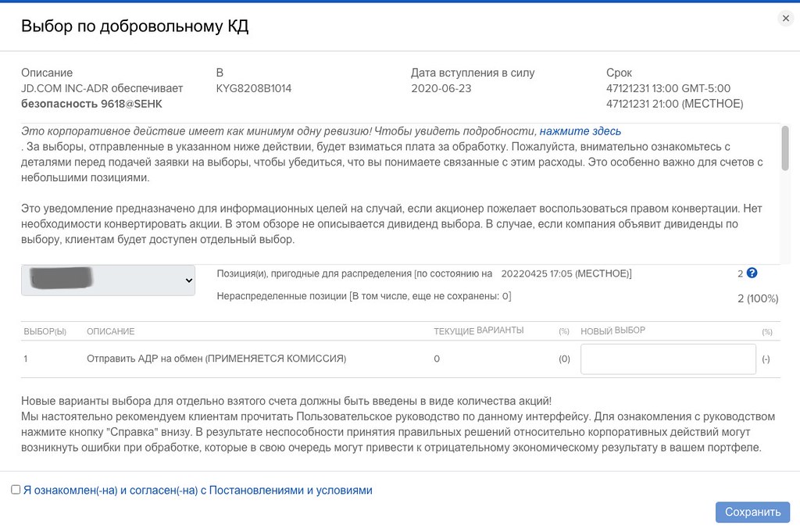This screenshot has height=532, width=800.
Task: Close the voluntary corporate action dialog
Action: 786,19
